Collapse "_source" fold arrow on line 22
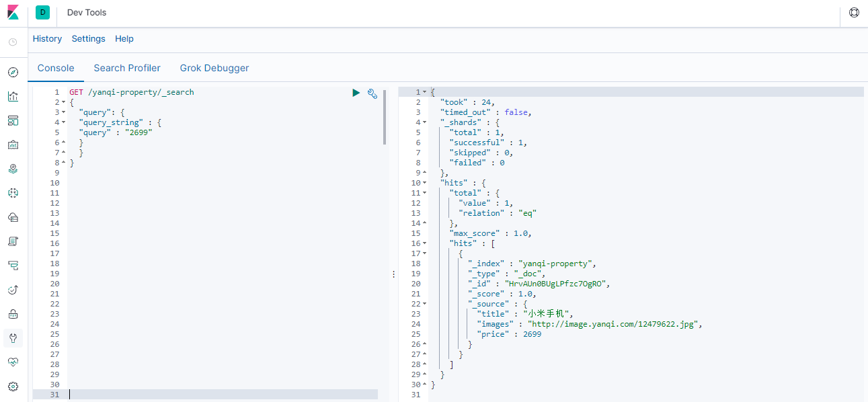Image resolution: width=868 pixels, height=402 pixels. pos(424,304)
